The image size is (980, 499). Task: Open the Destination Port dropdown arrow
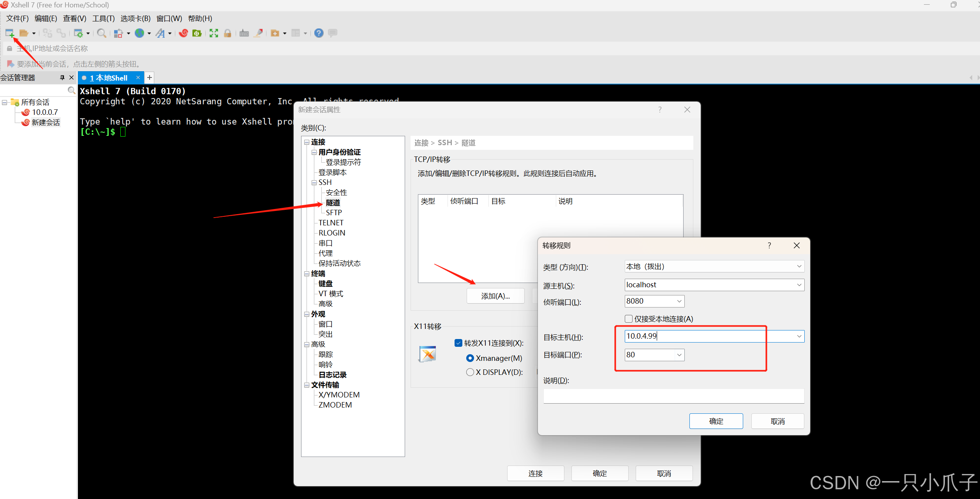[679, 355]
